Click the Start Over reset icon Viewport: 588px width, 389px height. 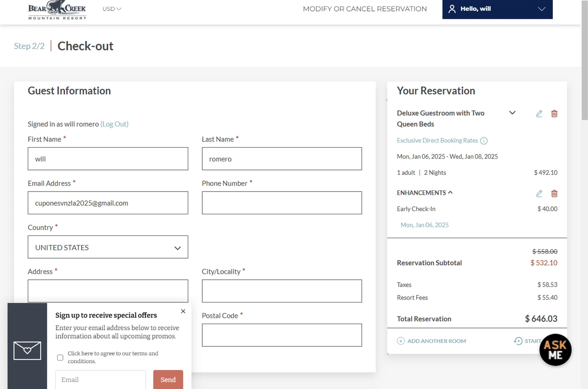(518, 341)
